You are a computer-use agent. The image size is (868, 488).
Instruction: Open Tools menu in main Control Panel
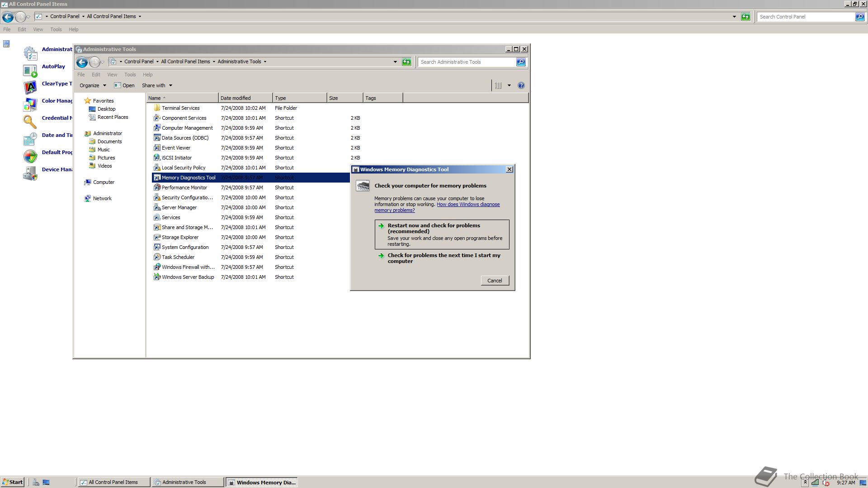[56, 29]
